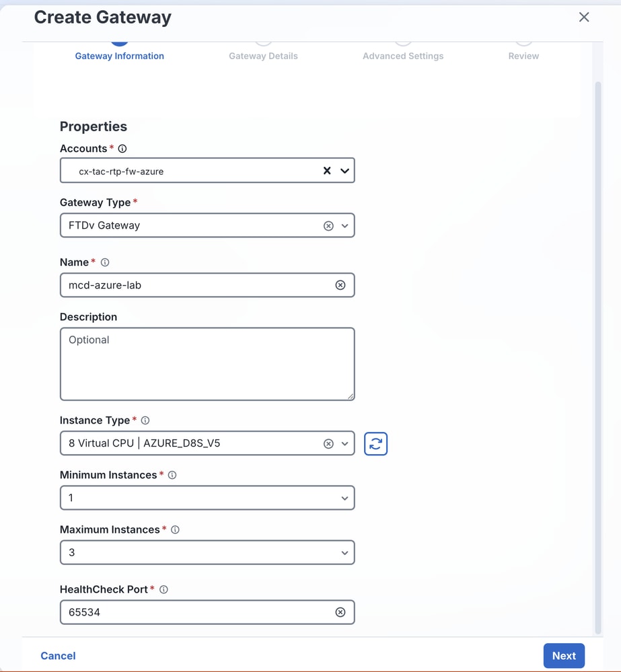The height and width of the screenshot is (672, 621).
Task: Show Accounts field info tooltip
Action: [122, 149]
